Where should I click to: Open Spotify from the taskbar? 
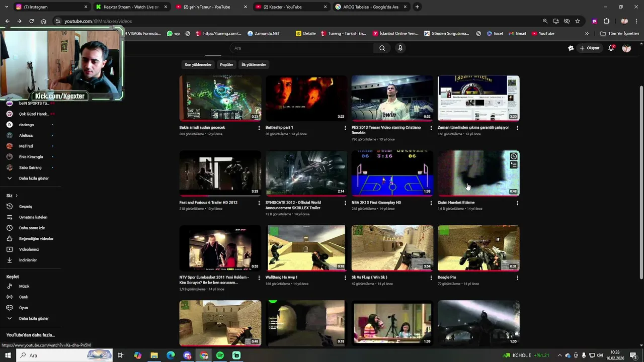pyautogui.click(x=220, y=355)
